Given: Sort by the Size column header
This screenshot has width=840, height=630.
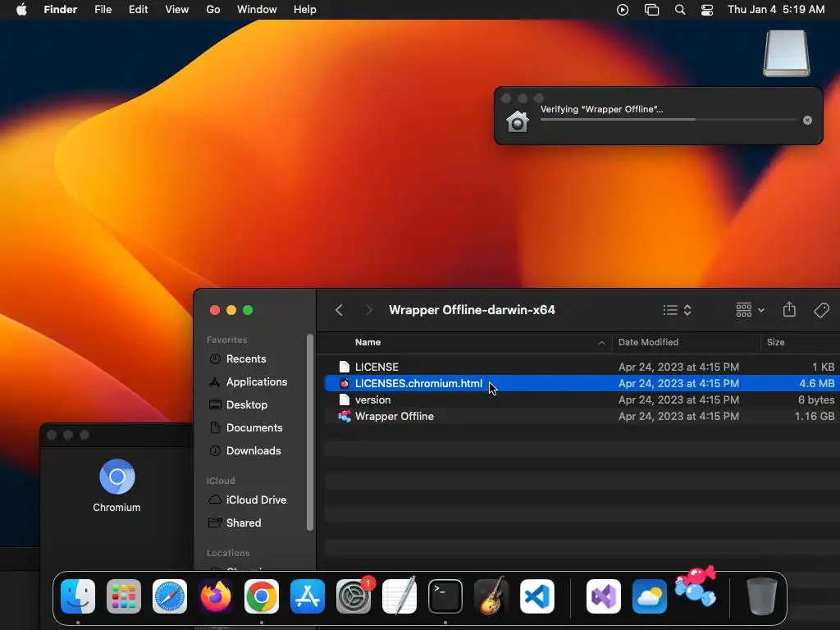Looking at the screenshot, I should (775, 342).
